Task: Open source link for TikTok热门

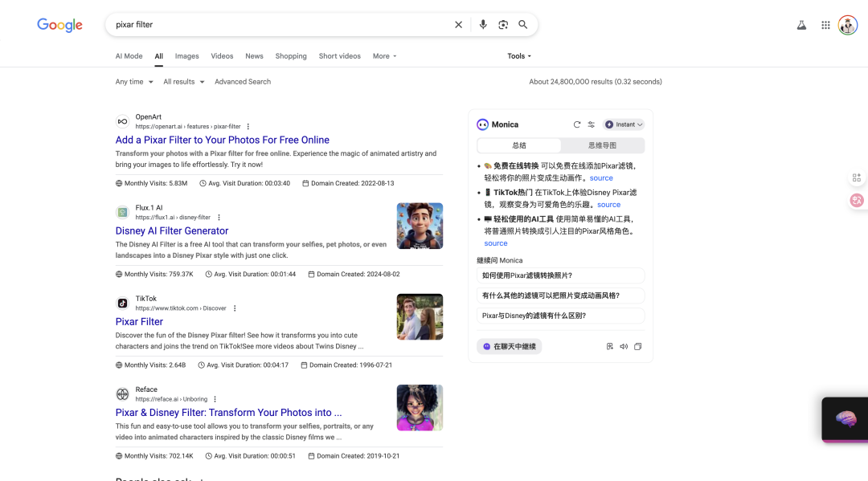Action: point(608,205)
